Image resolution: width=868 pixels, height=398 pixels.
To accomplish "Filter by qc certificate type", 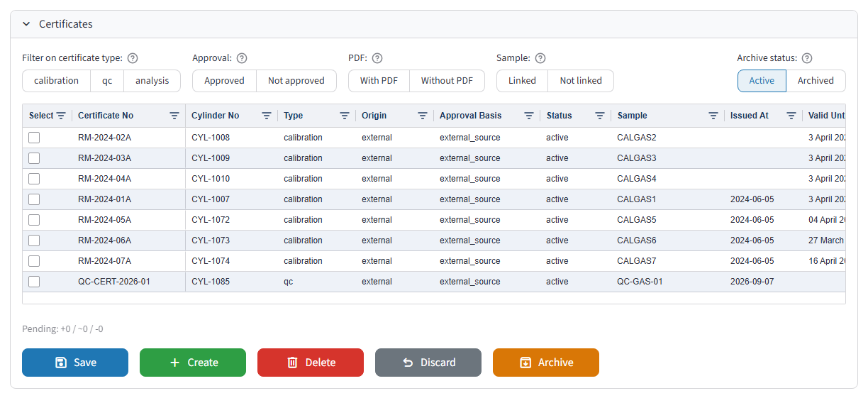I will pos(107,81).
